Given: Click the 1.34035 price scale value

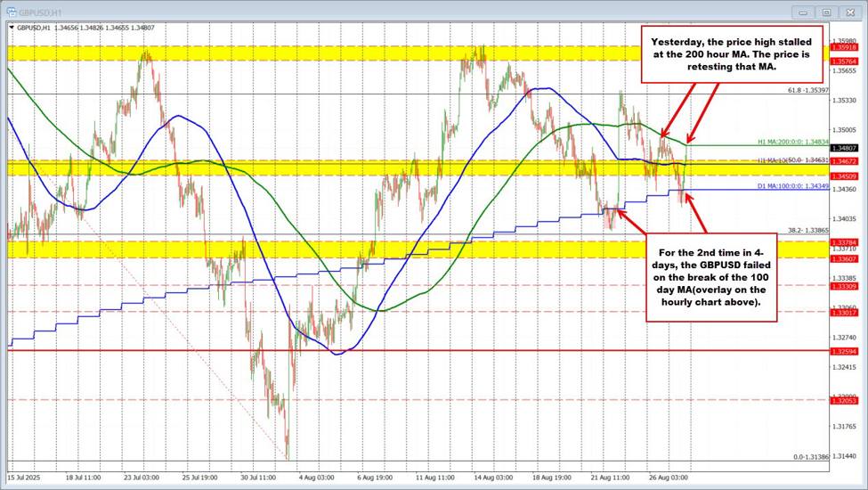Looking at the screenshot, I should pos(844,218).
